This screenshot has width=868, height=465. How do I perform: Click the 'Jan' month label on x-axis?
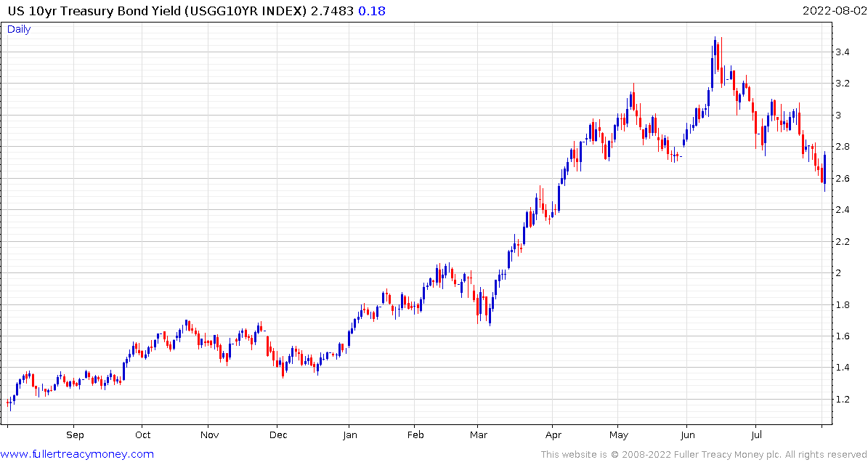(349, 434)
